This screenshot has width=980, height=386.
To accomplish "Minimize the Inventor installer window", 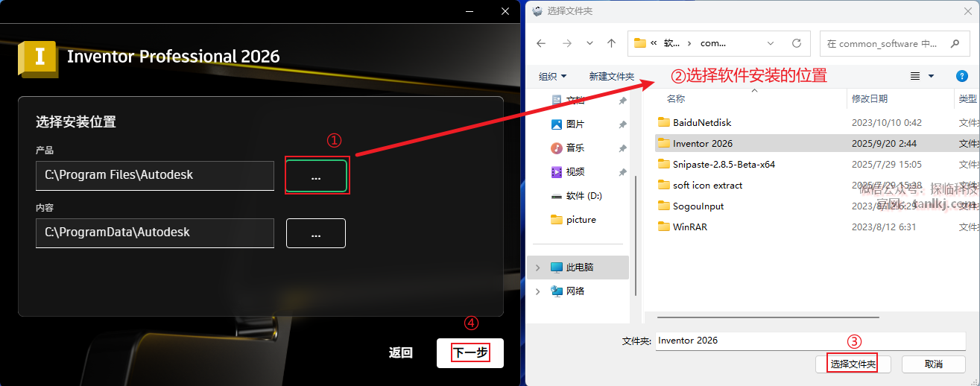I will pyautogui.click(x=469, y=11).
